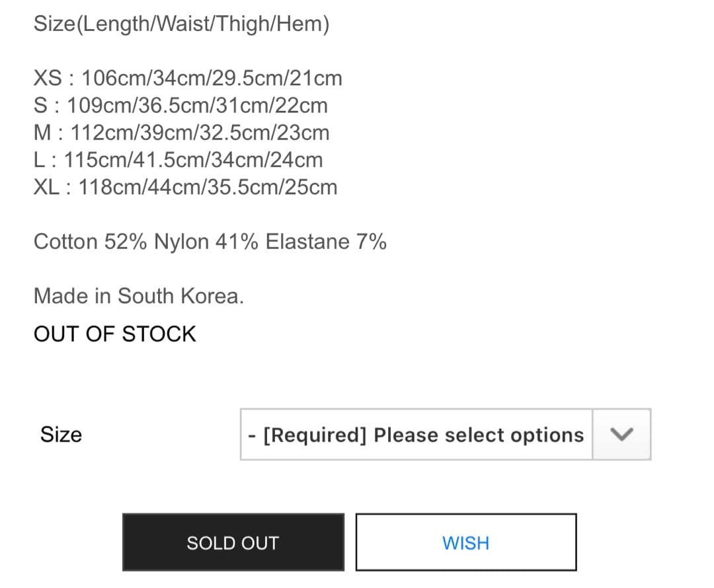The height and width of the screenshot is (588, 714).
Task: Click the OUT OF STOCK notice
Action: click(115, 334)
